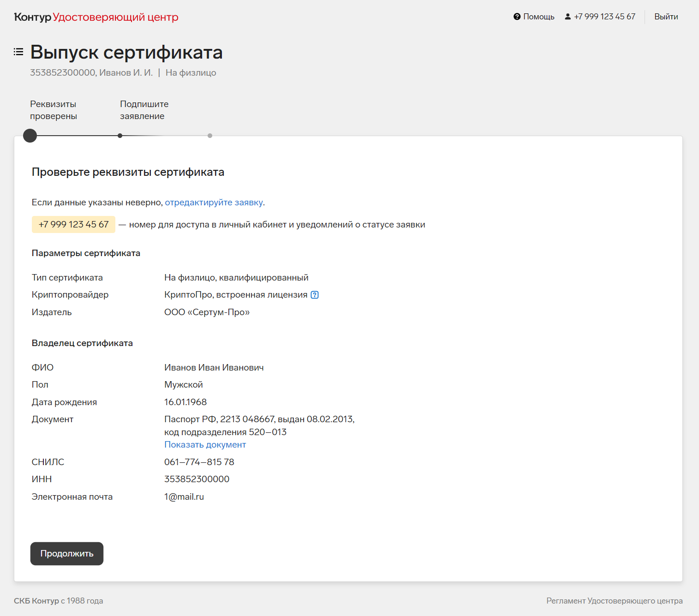699x616 pixels.
Task: Open the Помощь help link
Action: click(538, 17)
